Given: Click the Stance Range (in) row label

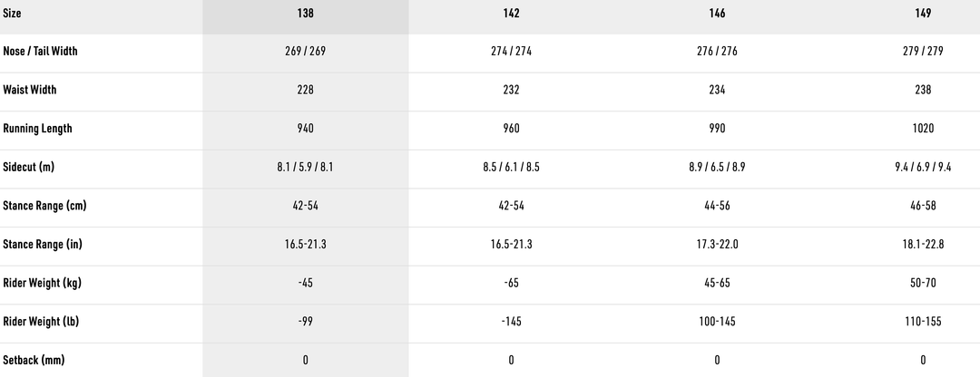Looking at the screenshot, I should pos(43,245).
